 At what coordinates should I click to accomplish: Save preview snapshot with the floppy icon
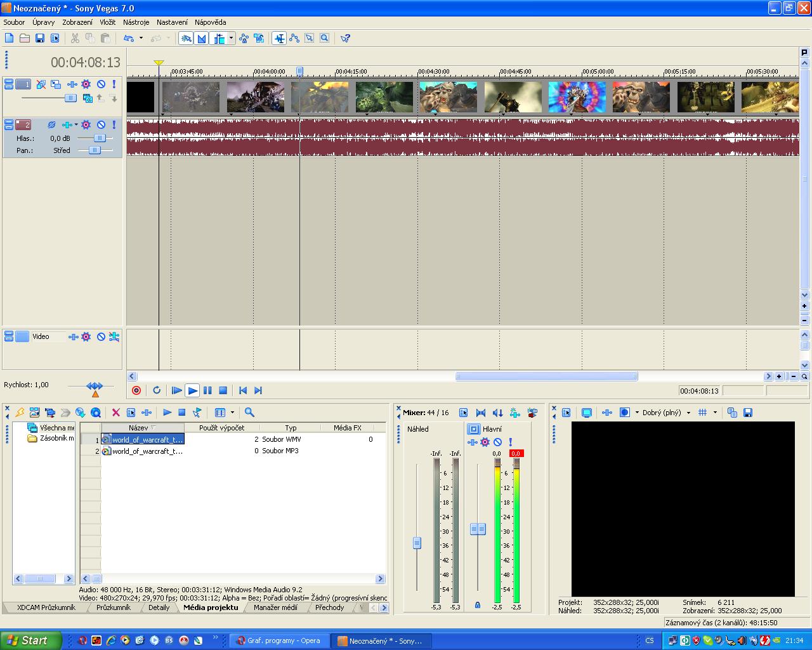[748, 413]
